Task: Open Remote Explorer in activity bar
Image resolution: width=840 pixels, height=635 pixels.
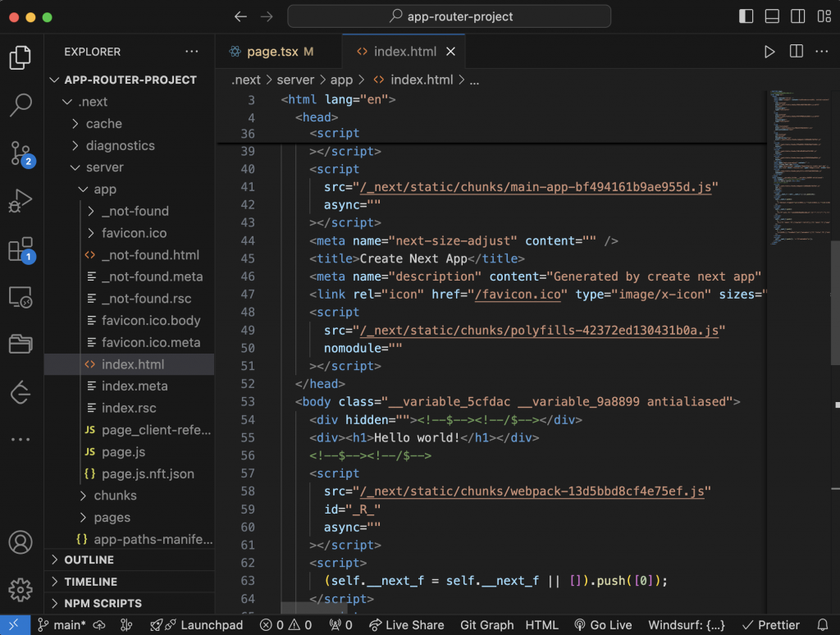Action: (21, 297)
